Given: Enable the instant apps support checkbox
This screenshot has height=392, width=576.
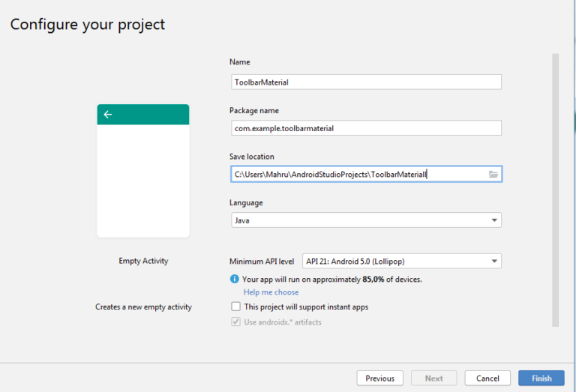Looking at the screenshot, I should point(236,307).
